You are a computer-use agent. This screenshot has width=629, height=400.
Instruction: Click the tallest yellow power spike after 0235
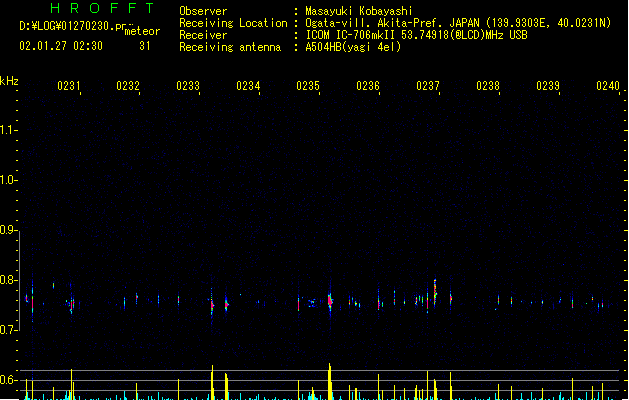(330, 381)
